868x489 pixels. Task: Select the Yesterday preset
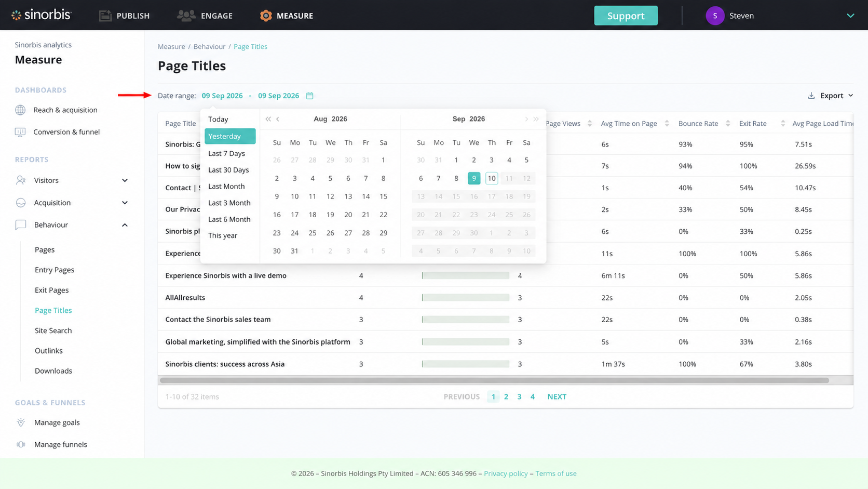click(230, 136)
